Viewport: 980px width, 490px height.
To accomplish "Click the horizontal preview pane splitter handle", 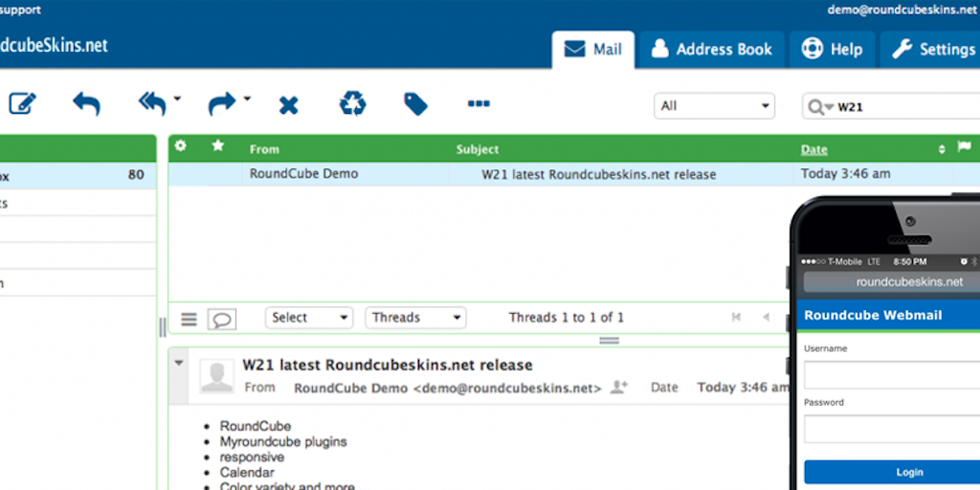I will point(609,341).
